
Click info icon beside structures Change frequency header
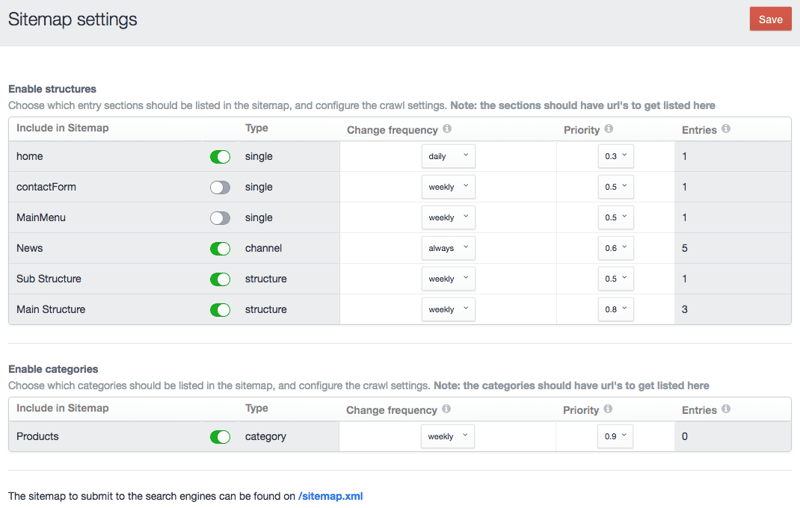[x=447, y=129]
